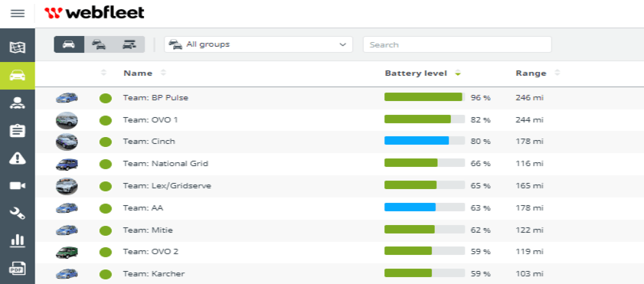Open Team: BP Pulse vehicle
The width and height of the screenshot is (644, 284).
click(x=155, y=98)
